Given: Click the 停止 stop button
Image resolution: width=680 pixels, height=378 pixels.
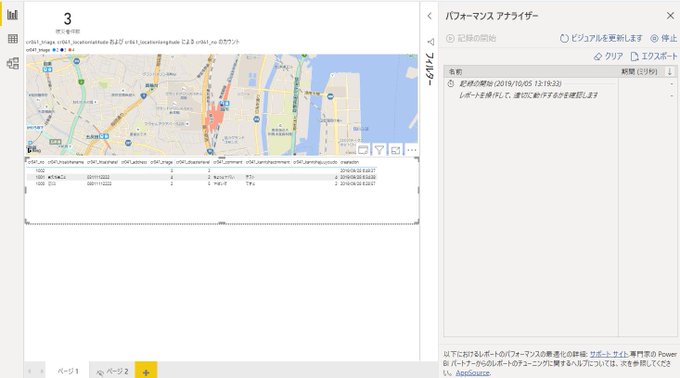Looking at the screenshot, I should tap(664, 38).
